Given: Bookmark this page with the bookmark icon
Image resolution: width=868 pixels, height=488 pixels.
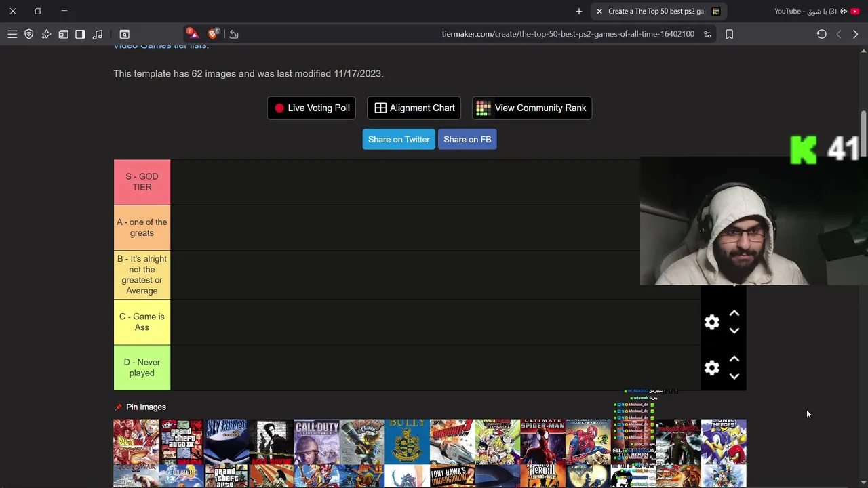Looking at the screenshot, I should pyautogui.click(x=730, y=34).
